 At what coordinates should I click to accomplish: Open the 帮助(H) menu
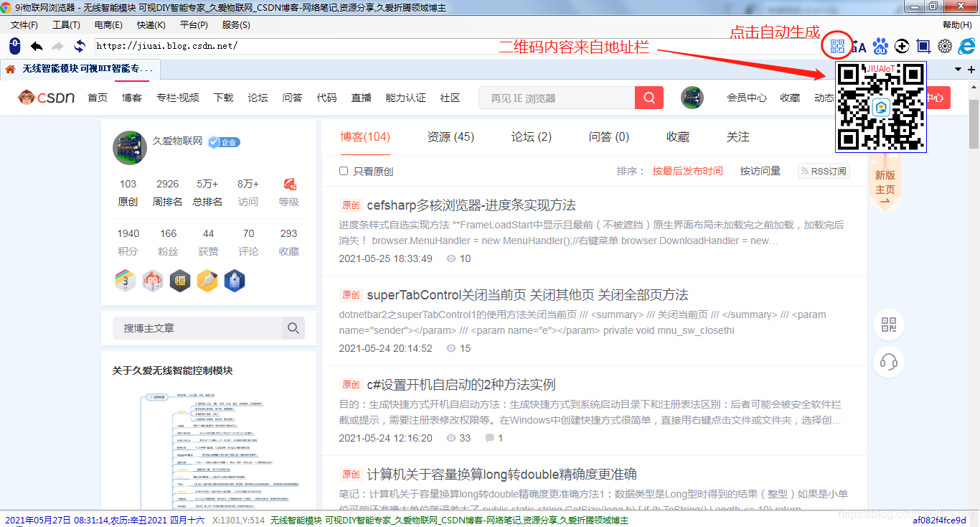957,25
